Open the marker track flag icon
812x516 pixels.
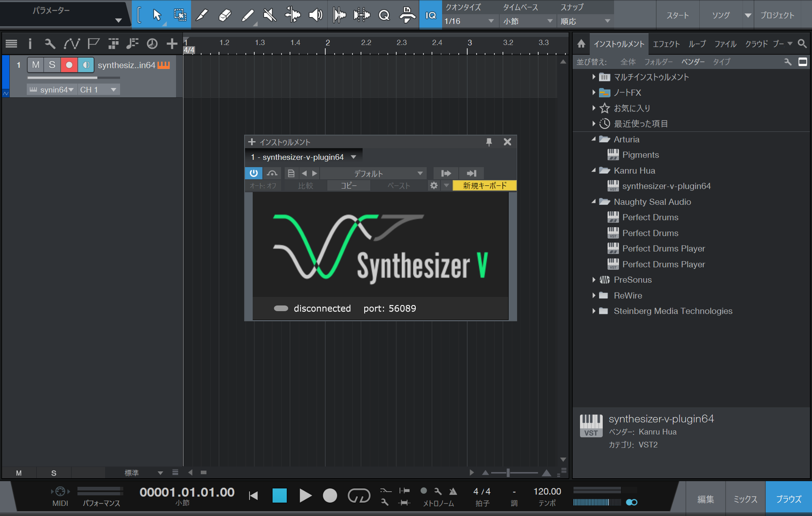click(93, 43)
